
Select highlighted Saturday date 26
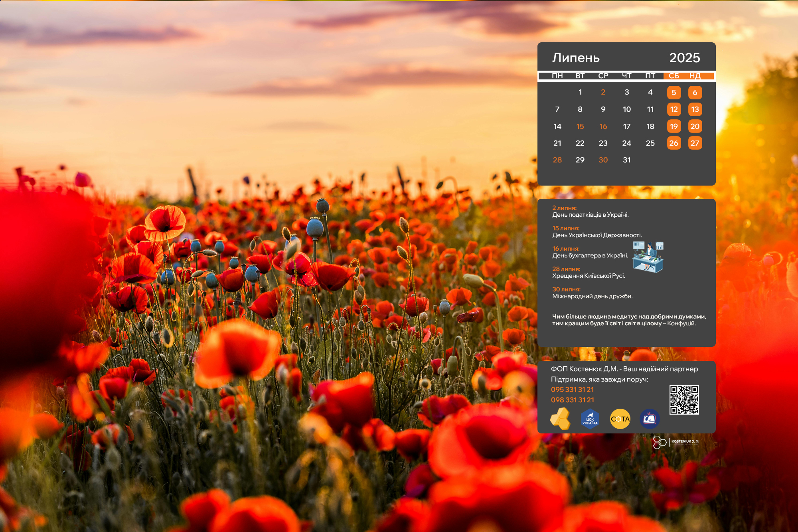coord(674,143)
